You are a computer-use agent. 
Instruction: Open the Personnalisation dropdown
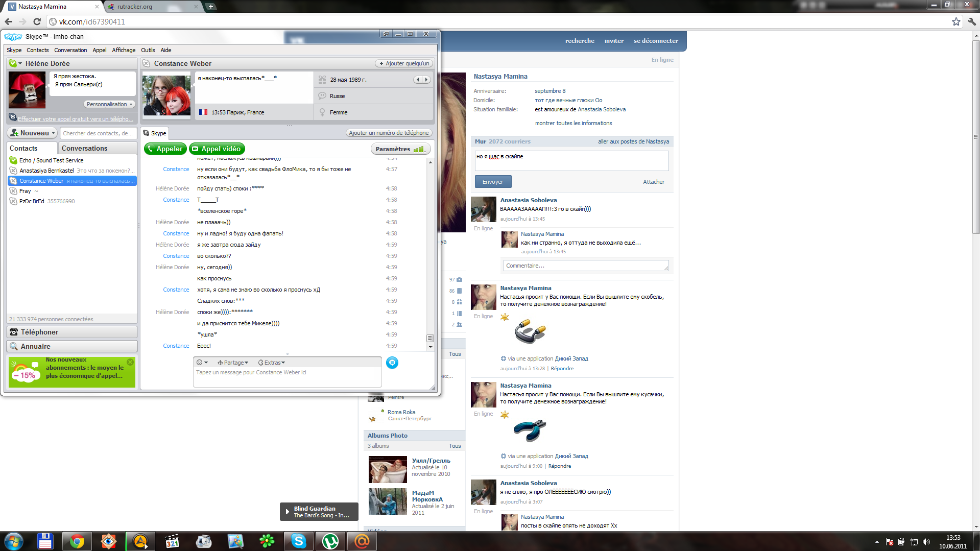click(x=110, y=104)
